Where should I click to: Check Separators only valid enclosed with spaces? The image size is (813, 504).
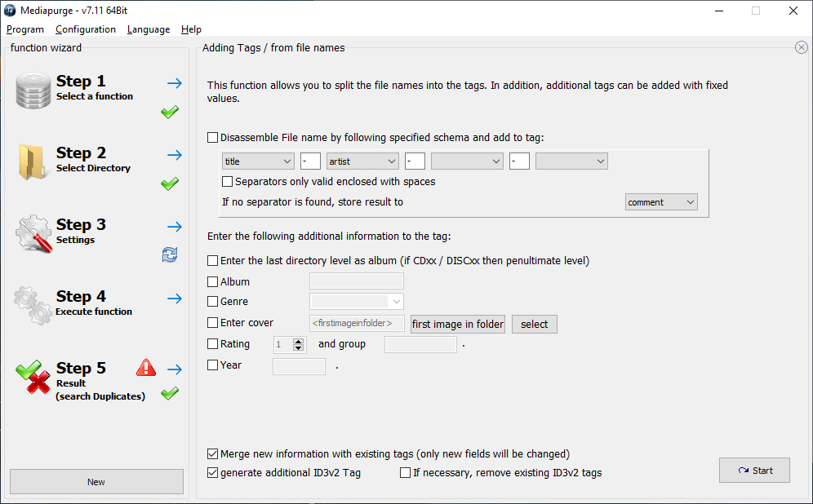coord(227,182)
